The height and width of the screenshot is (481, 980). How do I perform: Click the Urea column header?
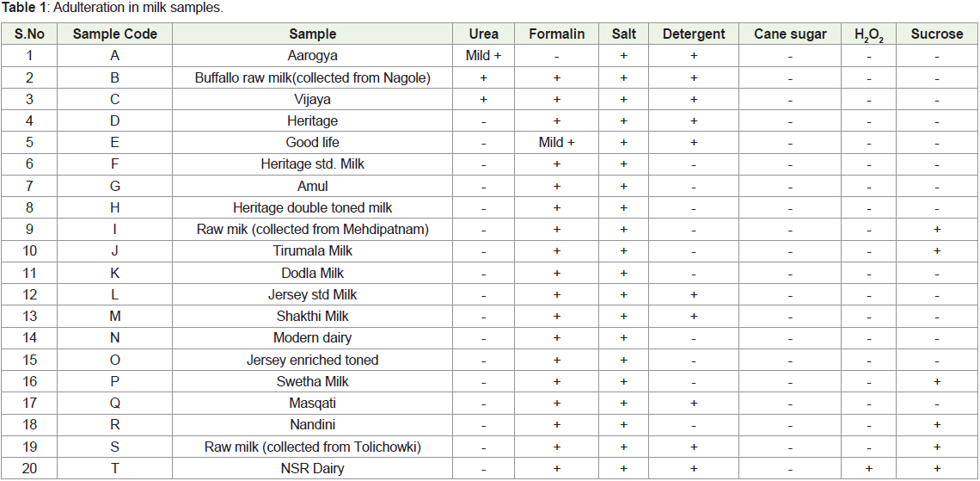coord(483,34)
